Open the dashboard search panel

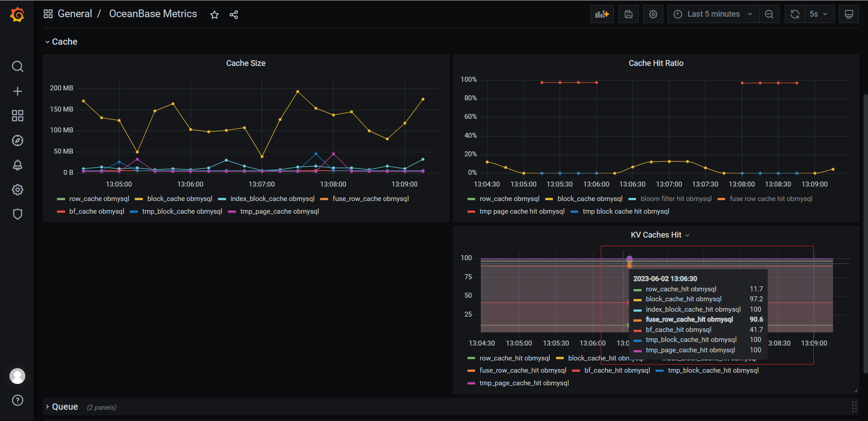click(x=17, y=66)
